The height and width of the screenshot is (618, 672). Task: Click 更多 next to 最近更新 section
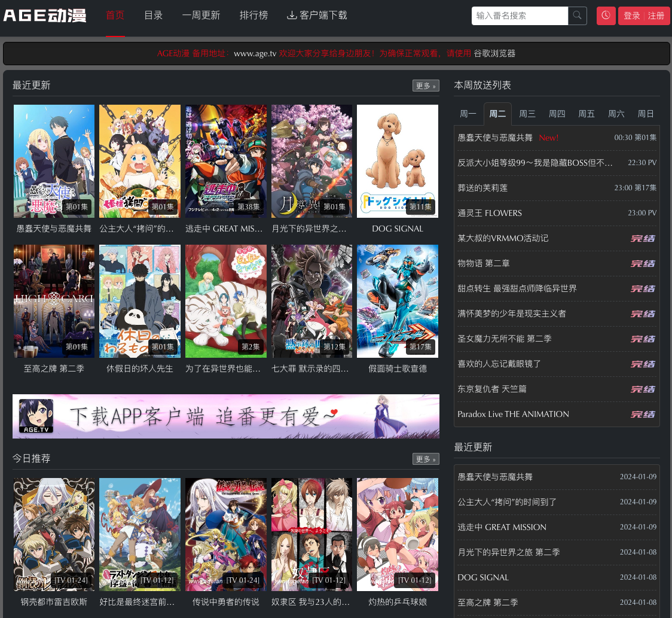point(425,86)
